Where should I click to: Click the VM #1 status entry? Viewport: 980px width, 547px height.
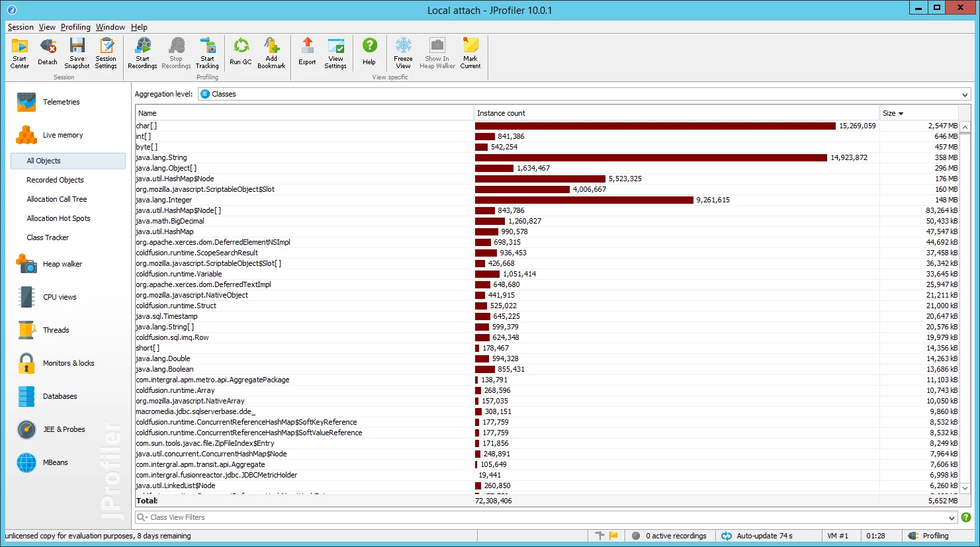[x=838, y=536]
